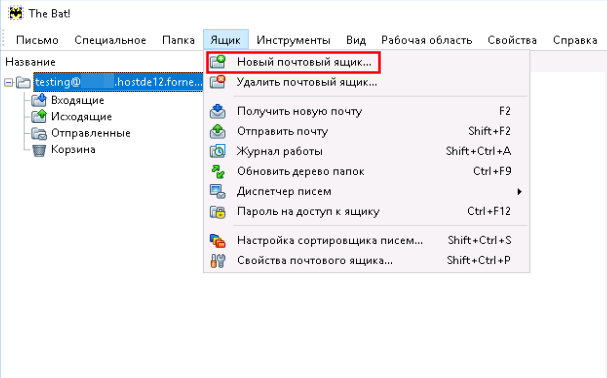Click the Корзина trash icon
Viewport: 607px width, 378px height.
pyautogui.click(x=39, y=150)
